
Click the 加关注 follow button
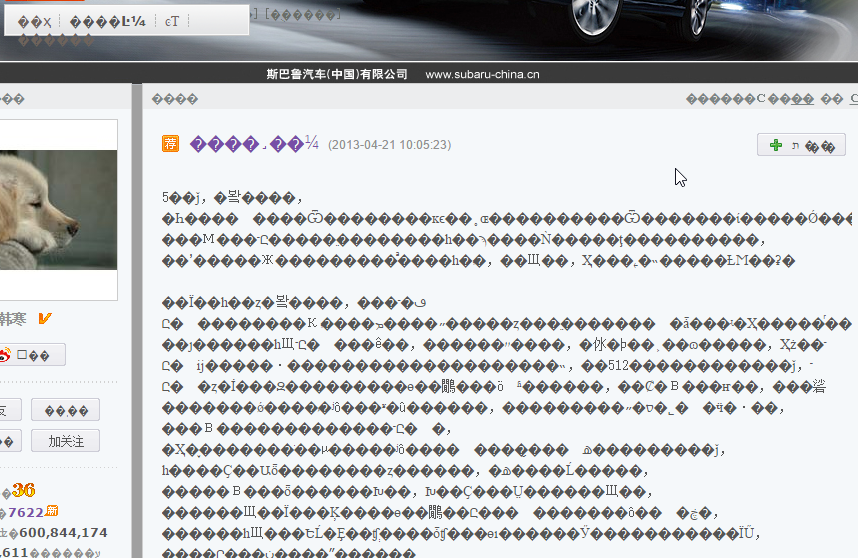coord(66,441)
